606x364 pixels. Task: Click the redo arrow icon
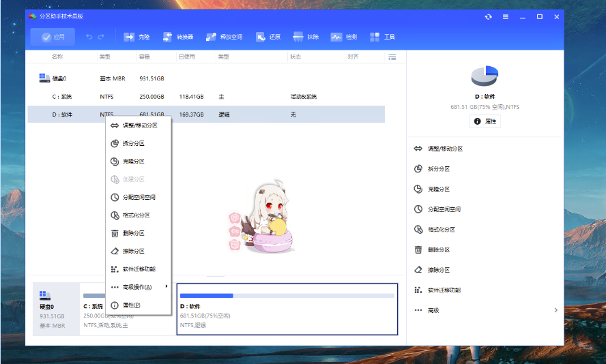[x=101, y=37]
